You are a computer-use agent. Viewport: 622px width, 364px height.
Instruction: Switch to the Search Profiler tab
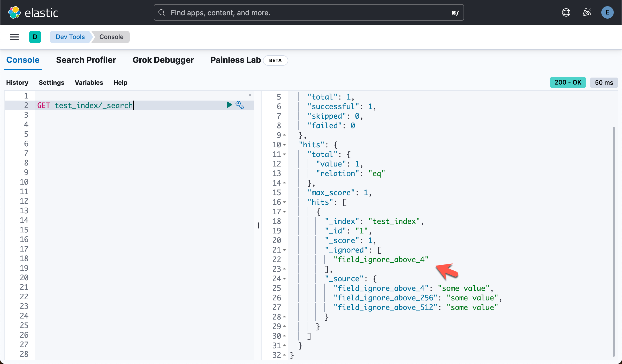tap(86, 60)
